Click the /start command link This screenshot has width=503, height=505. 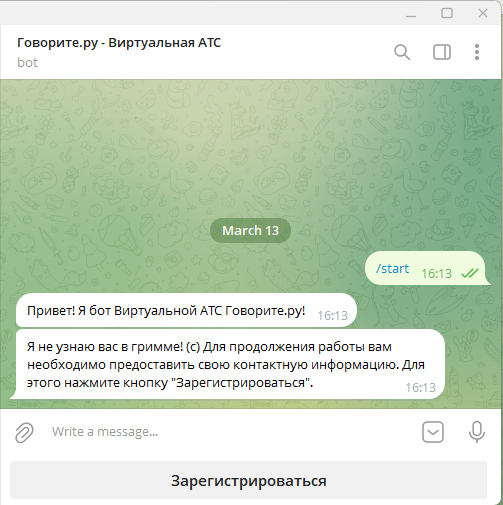click(392, 268)
